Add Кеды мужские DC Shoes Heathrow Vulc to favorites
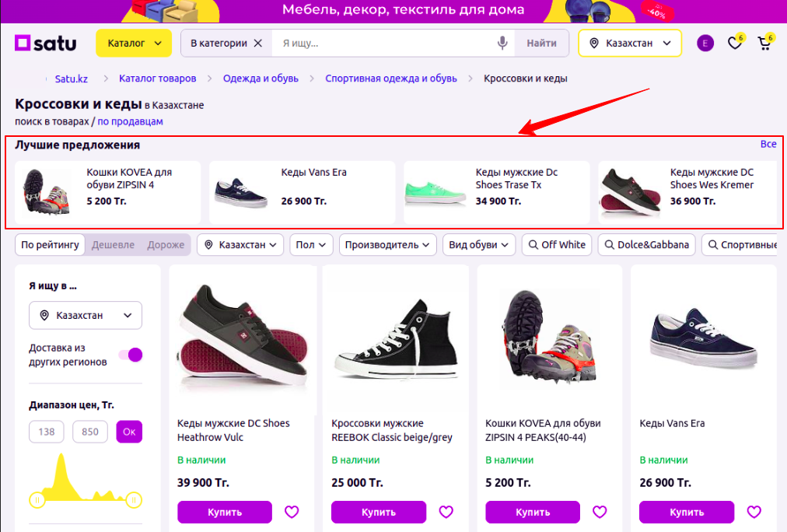Image resolution: width=787 pixels, height=532 pixels. click(292, 512)
